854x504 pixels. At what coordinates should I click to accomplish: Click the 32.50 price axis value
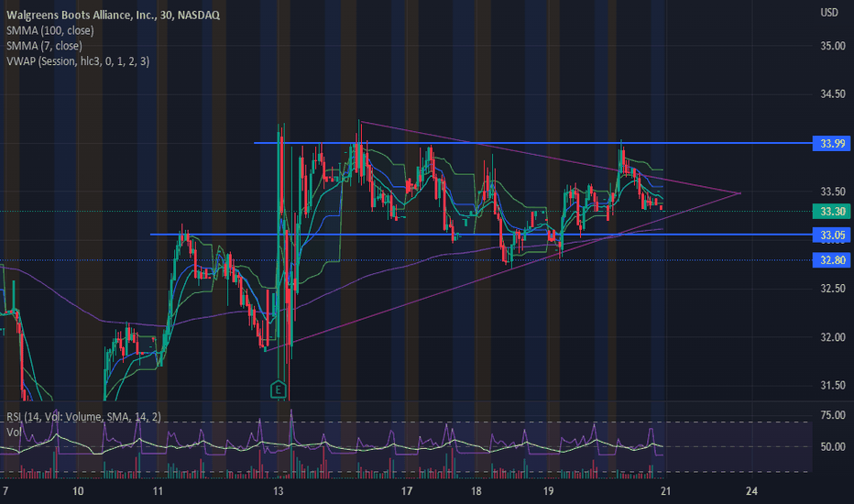[x=833, y=289]
